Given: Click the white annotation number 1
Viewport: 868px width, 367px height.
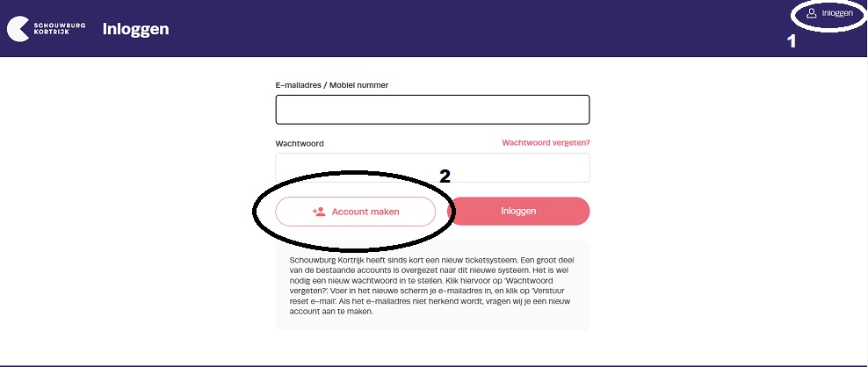Looking at the screenshot, I should pos(792,41).
